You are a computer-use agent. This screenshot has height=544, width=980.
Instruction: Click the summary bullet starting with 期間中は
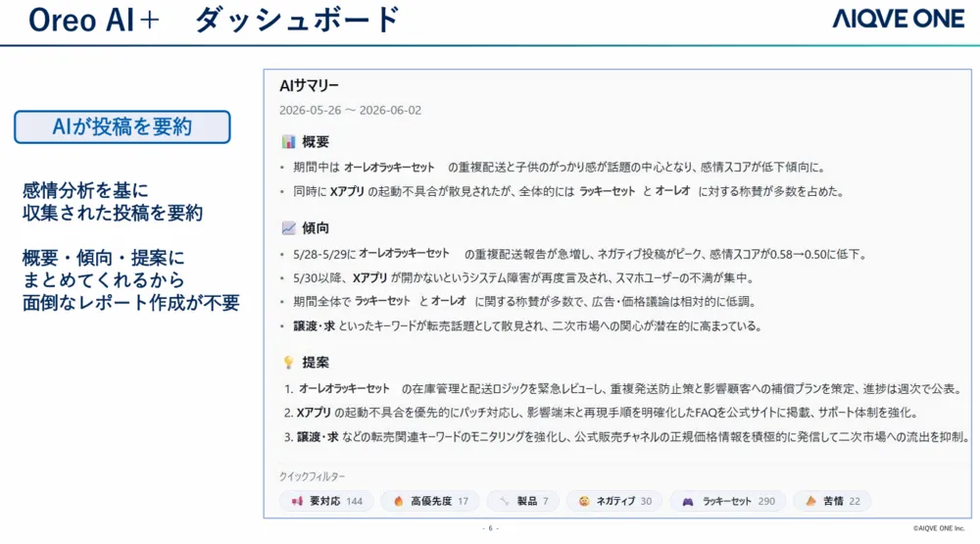point(560,168)
